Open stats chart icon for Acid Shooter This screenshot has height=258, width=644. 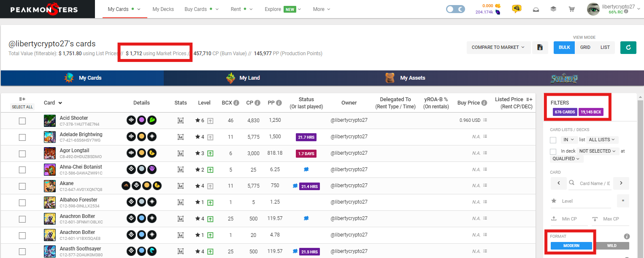click(181, 121)
